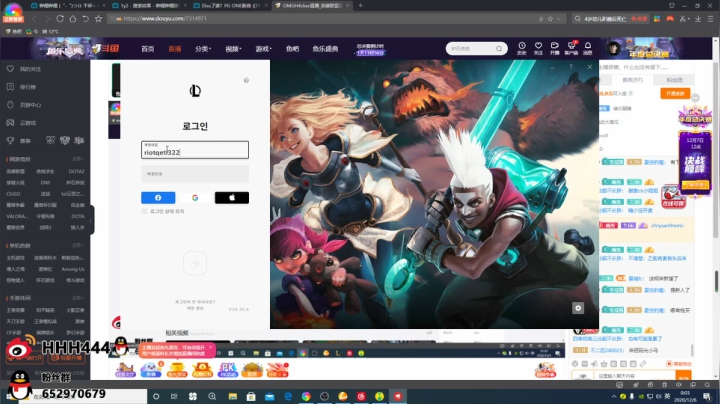The image size is (720, 404).
Task: Expand dropdown arrow beside scissors tool
Action: (689, 19)
